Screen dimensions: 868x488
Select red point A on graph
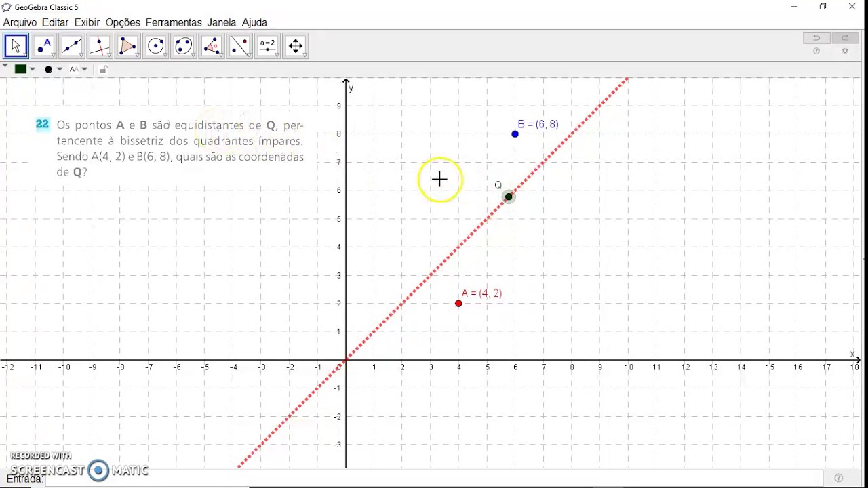pos(459,303)
